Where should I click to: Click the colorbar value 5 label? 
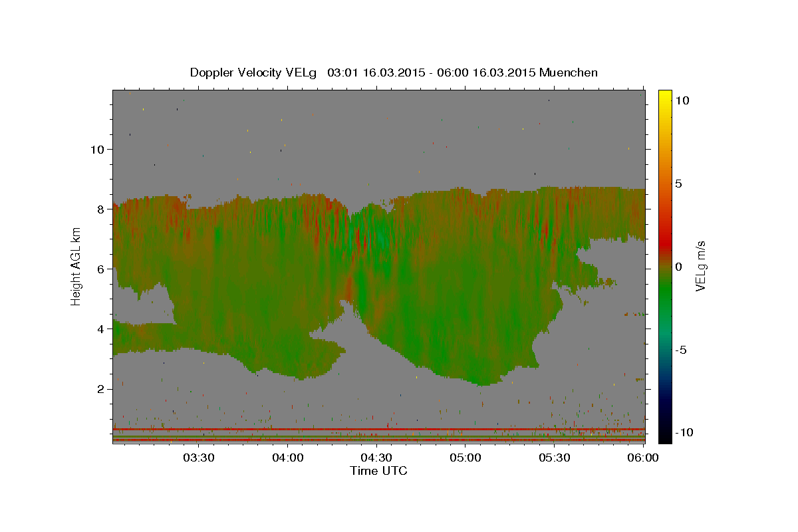678,183
